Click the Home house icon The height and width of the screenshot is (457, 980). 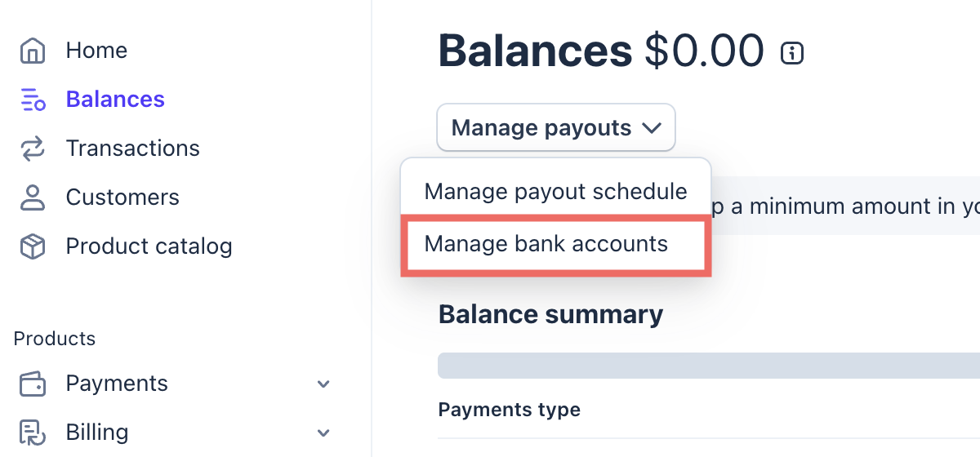(x=33, y=51)
